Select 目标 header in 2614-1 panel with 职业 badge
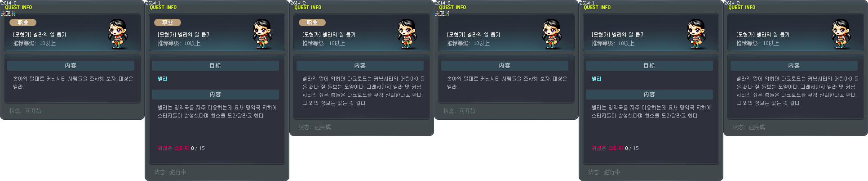This screenshot has height=181, width=868. [215, 66]
